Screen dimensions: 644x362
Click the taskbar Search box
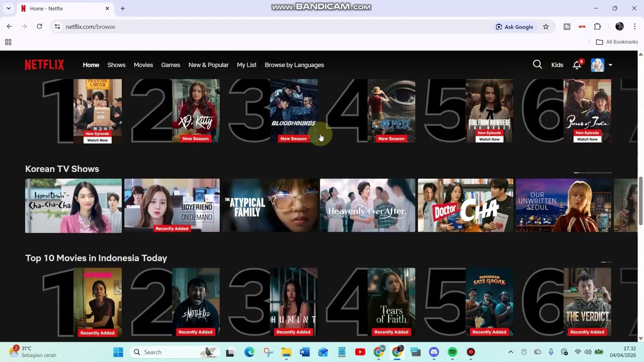[x=175, y=352]
